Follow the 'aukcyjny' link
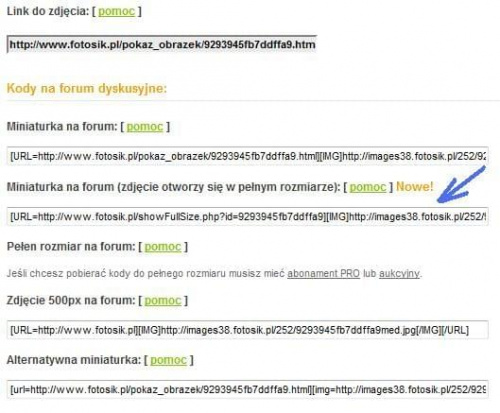 [399, 274]
